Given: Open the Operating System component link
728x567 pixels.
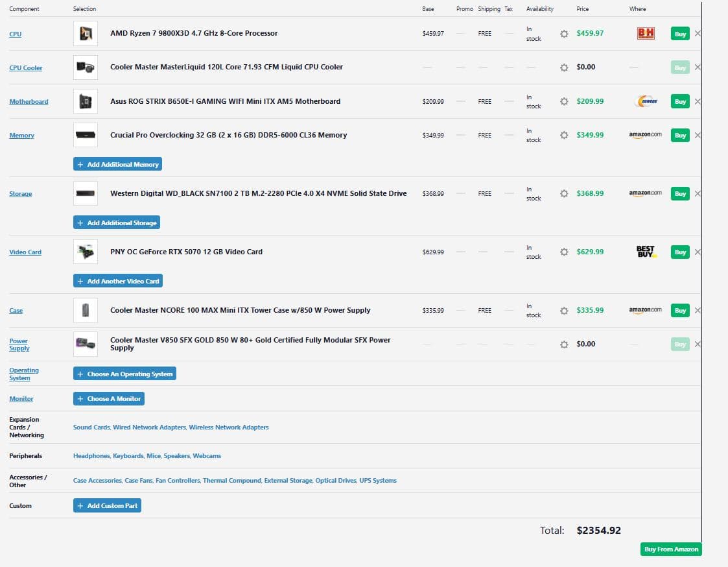Looking at the screenshot, I should 24,374.
